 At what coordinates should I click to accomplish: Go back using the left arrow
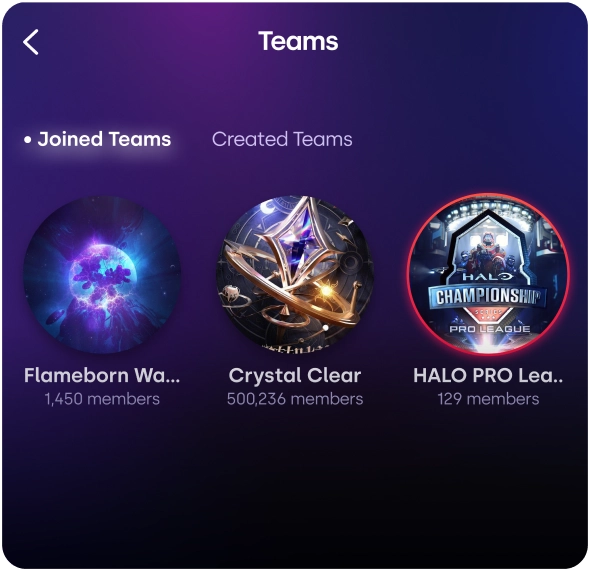[x=31, y=42]
